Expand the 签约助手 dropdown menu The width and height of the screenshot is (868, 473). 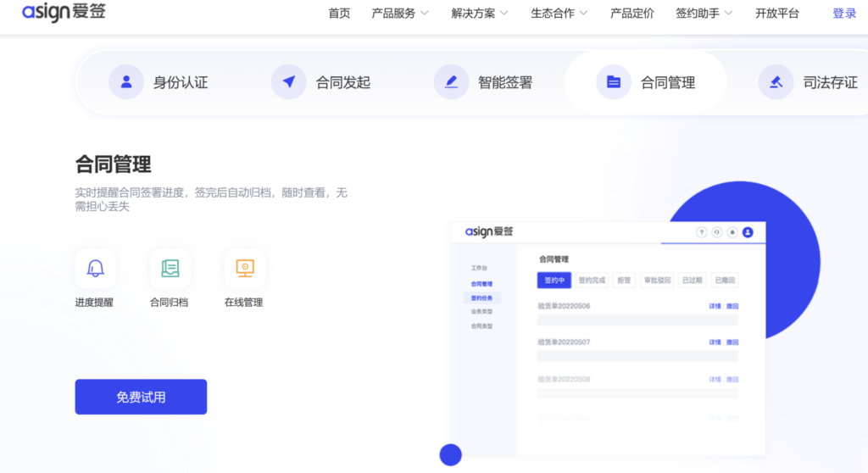[704, 14]
